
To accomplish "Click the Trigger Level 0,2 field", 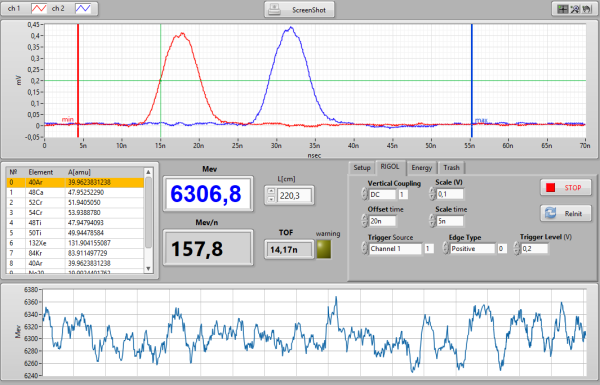I will coord(535,249).
